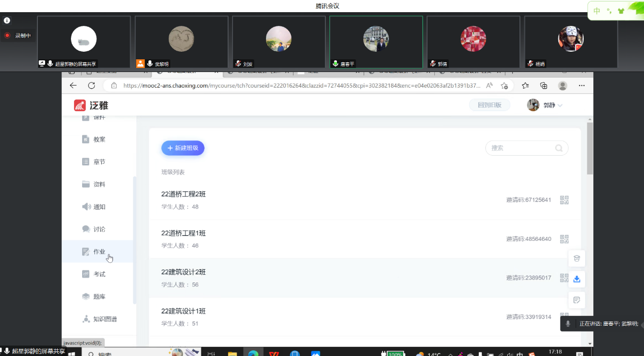The height and width of the screenshot is (356, 644).
Task: Open the 知识图谱 graph icon
Action: pos(86,319)
